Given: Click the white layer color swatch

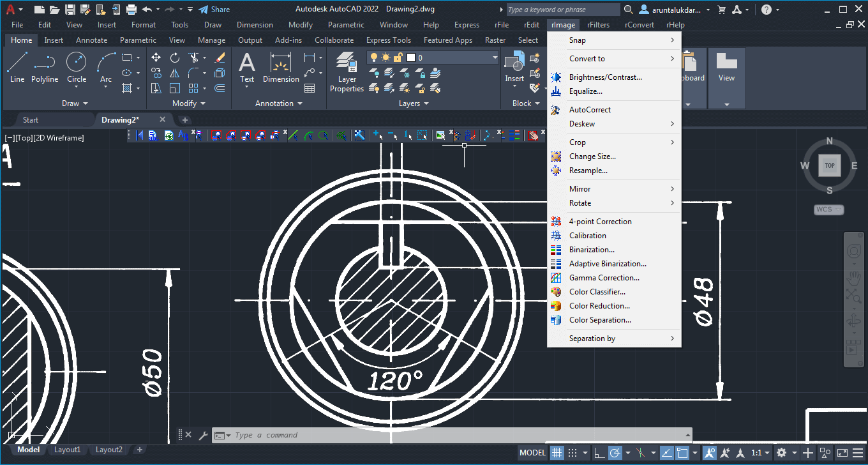Looking at the screenshot, I should 411,57.
